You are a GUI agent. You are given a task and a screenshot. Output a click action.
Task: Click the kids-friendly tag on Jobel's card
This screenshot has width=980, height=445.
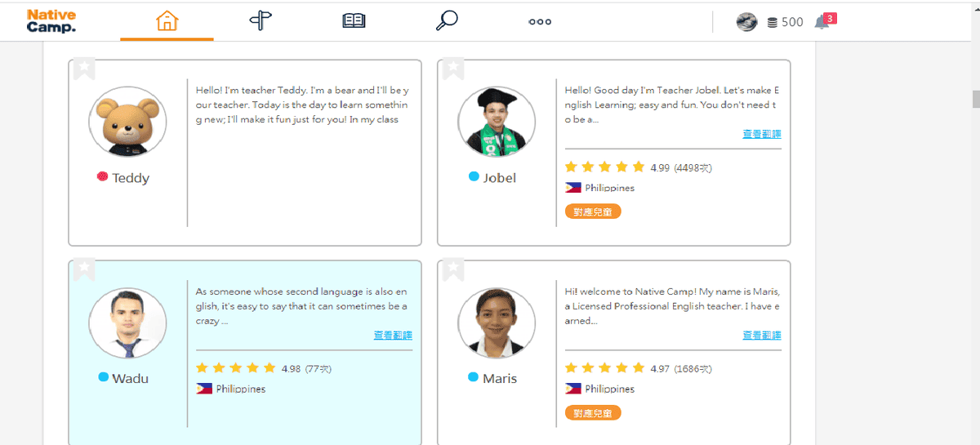(x=593, y=211)
